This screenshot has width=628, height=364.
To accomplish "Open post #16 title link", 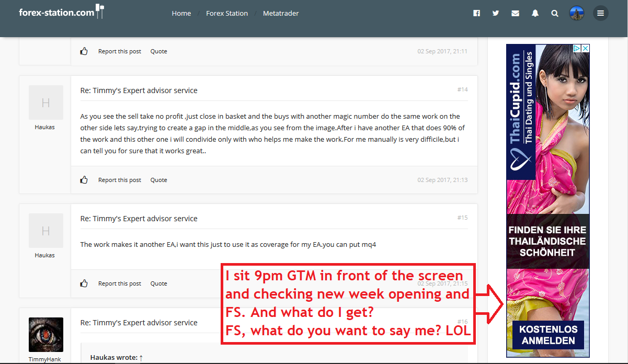I will 139,323.
